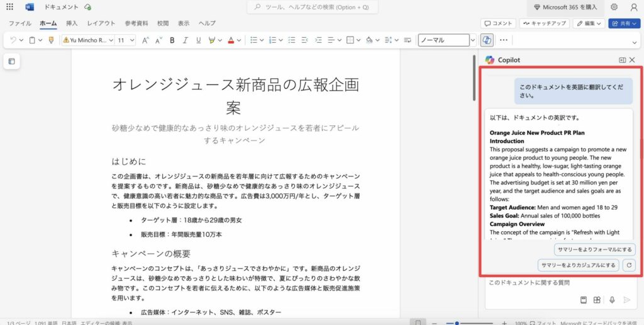Viewport: 644px width, 325px height.
Task: Switch to the レイアウト tab
Action: 101,23
